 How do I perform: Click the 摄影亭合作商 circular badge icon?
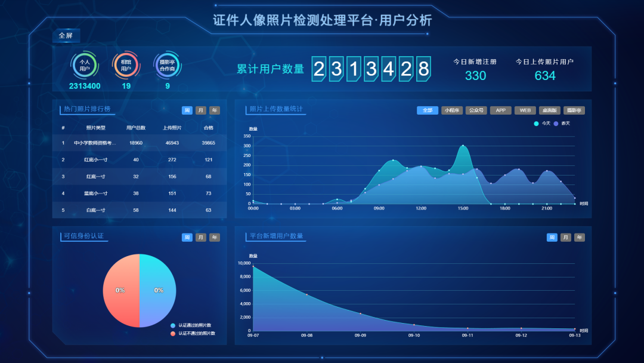tap(168, 65)
